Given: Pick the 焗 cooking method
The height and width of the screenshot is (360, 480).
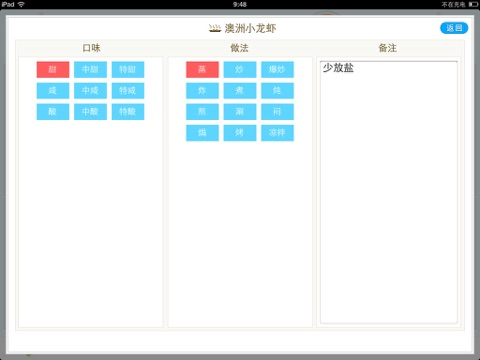Looking at the screenshot, I should point(202,133).
